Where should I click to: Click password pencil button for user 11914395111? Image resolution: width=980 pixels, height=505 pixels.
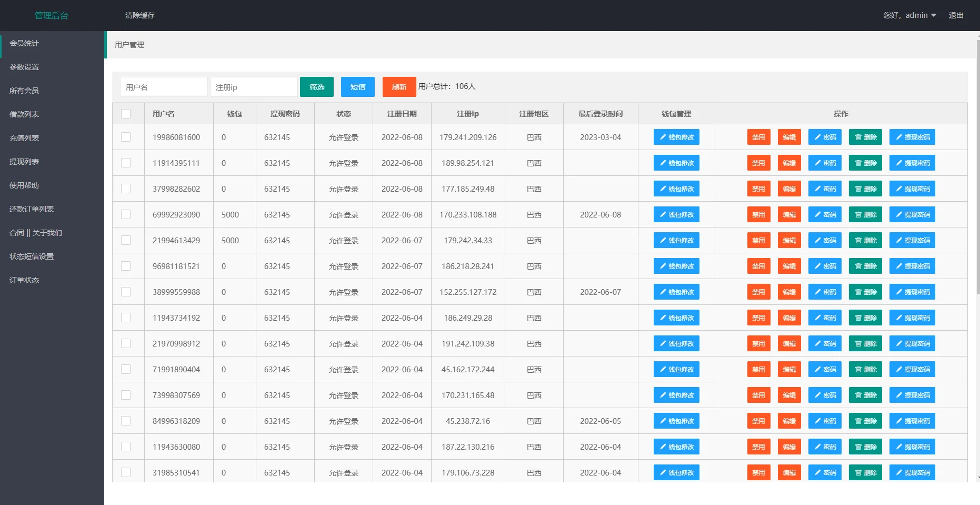[825, 163]
